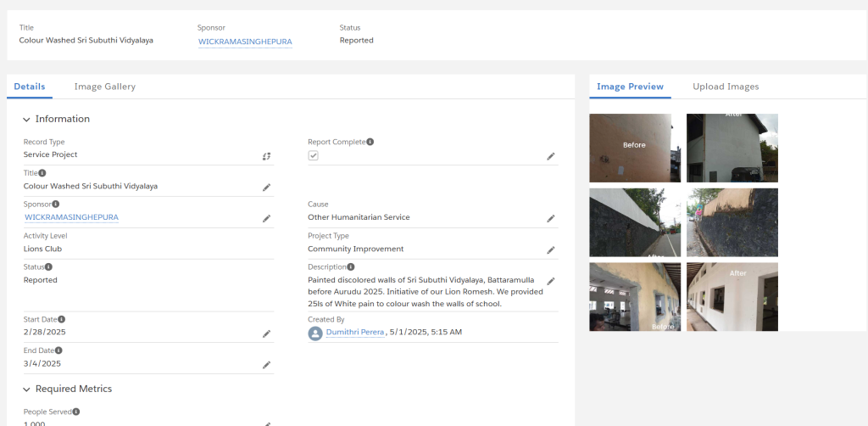Viewport: 868px width, 426px height.
Task: Click the Community Improvement value
Action: [355, 249]
